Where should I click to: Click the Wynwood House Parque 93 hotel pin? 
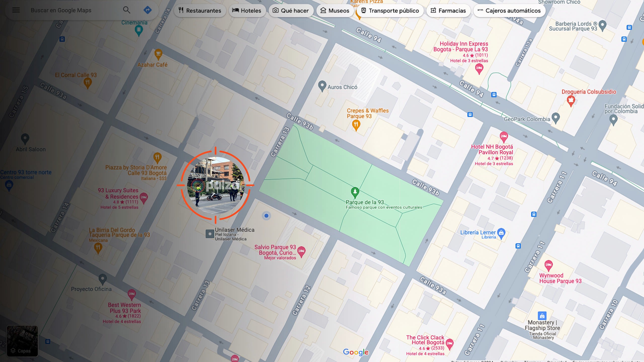click(x=548, y=266)
